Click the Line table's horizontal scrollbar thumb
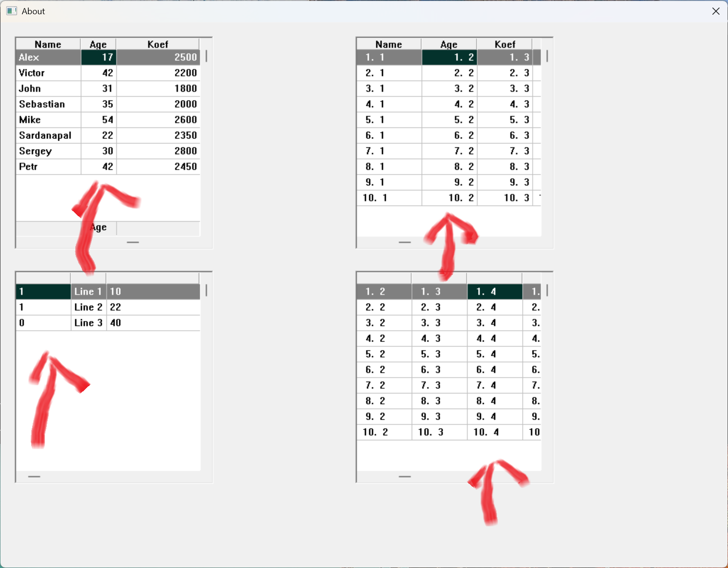This screenshot has height=568, width=728. [x=34, y=477]
